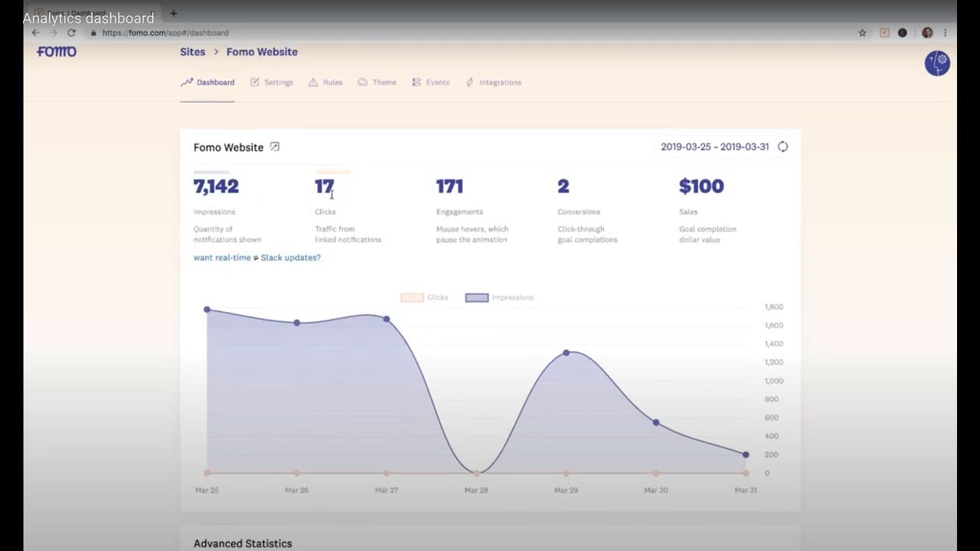Bookmark page with the star icon
This screenshot has width=980, height=551.
tap(862, 33)
